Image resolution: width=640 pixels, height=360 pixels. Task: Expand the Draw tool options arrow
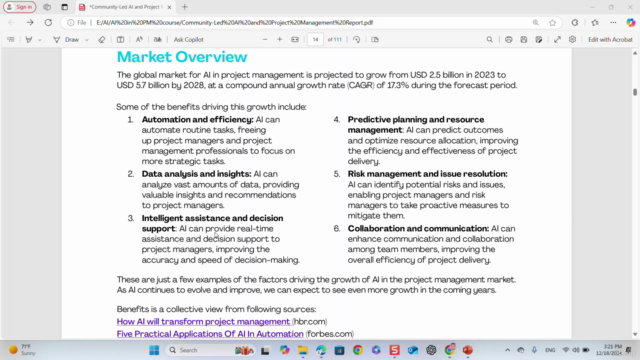coord(87,40)
